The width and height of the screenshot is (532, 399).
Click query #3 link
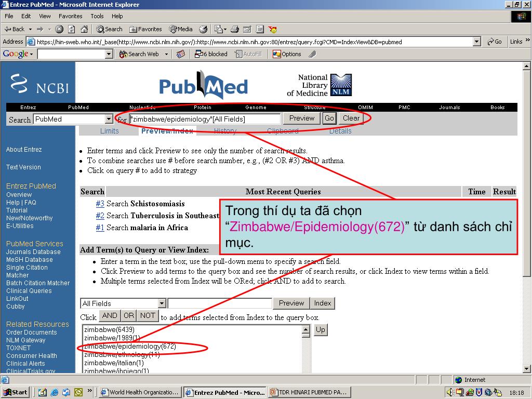[100, 204]
